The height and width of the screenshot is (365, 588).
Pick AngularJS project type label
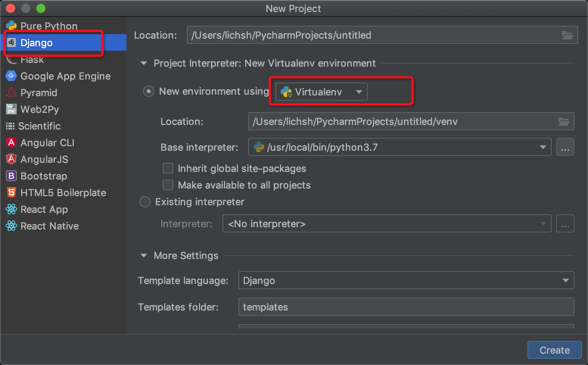coord(44,159)
